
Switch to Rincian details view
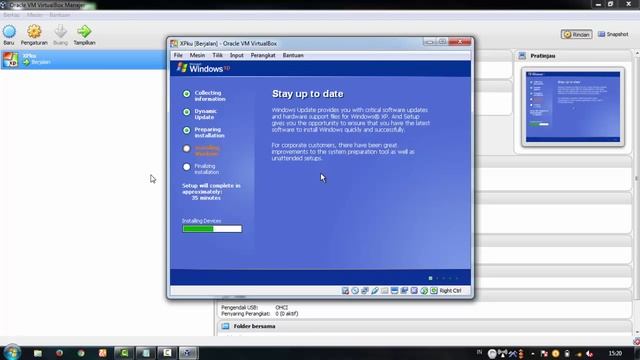click(x=576, y=35)
